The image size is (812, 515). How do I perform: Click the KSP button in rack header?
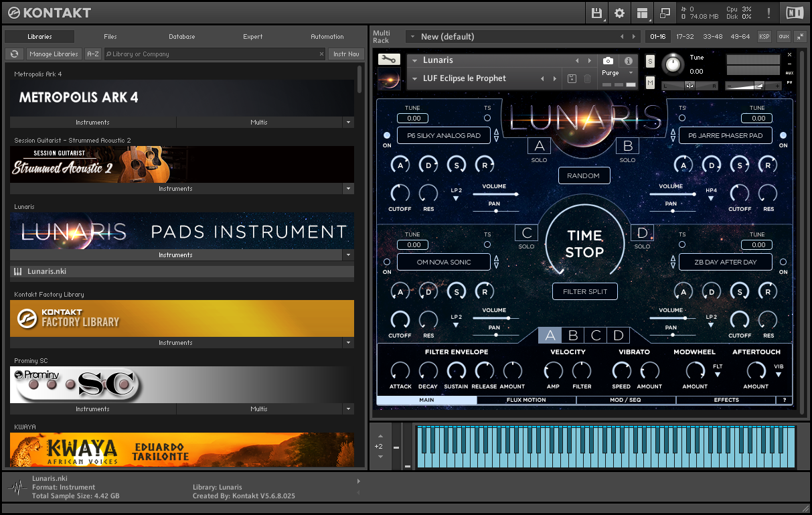coord(764,36)
